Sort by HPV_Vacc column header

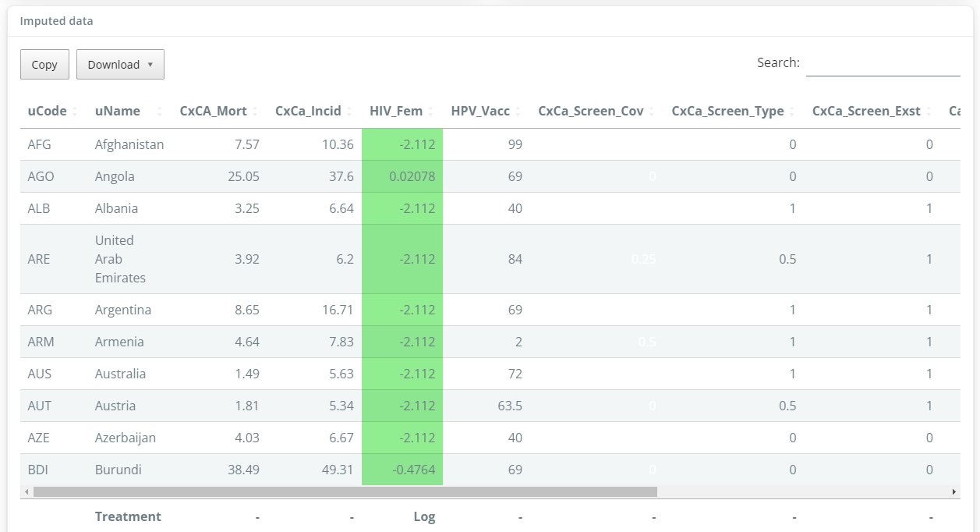click(480, 111)
